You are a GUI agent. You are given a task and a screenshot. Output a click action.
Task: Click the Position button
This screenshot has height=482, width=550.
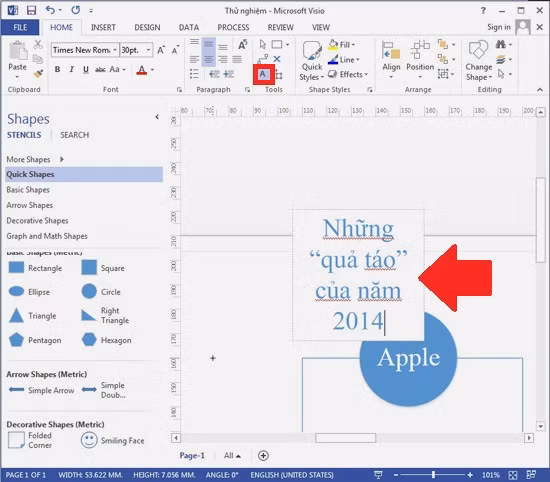420,60
